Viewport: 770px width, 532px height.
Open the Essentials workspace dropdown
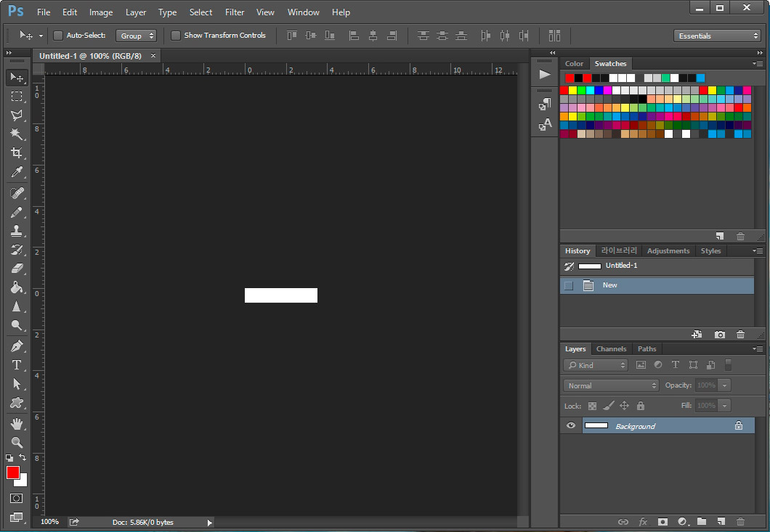click(x=717, y=36)
